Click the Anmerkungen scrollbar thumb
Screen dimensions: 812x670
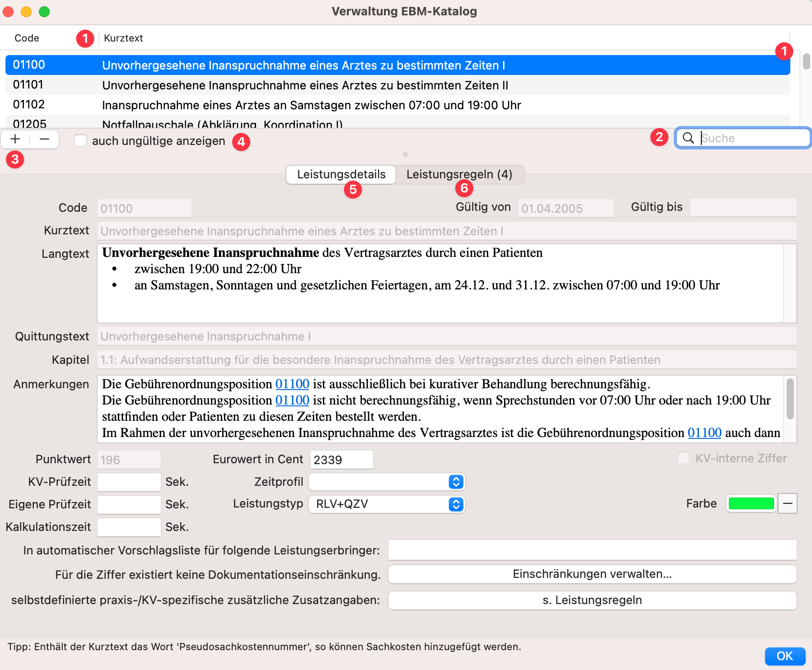click(790, 399)
